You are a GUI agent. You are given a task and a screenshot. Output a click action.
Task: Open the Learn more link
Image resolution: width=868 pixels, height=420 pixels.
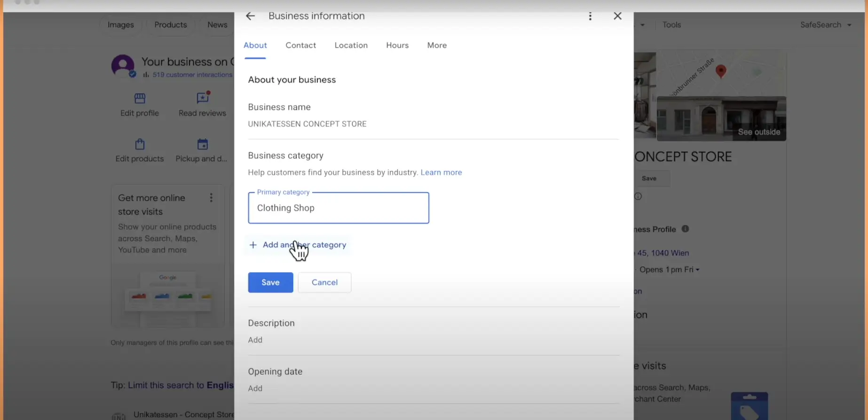click(441, 172)
